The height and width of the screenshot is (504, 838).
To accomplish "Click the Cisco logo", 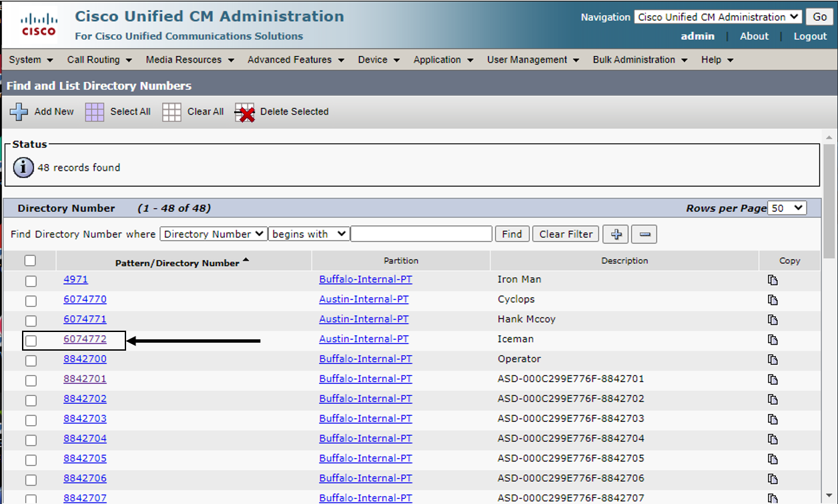I will pos(39,24).
